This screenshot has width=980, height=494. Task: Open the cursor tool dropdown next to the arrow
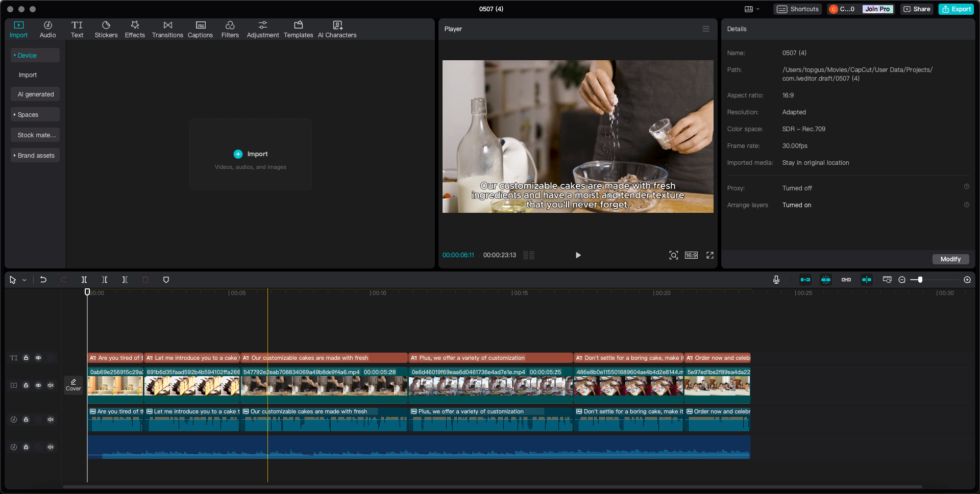24,280
